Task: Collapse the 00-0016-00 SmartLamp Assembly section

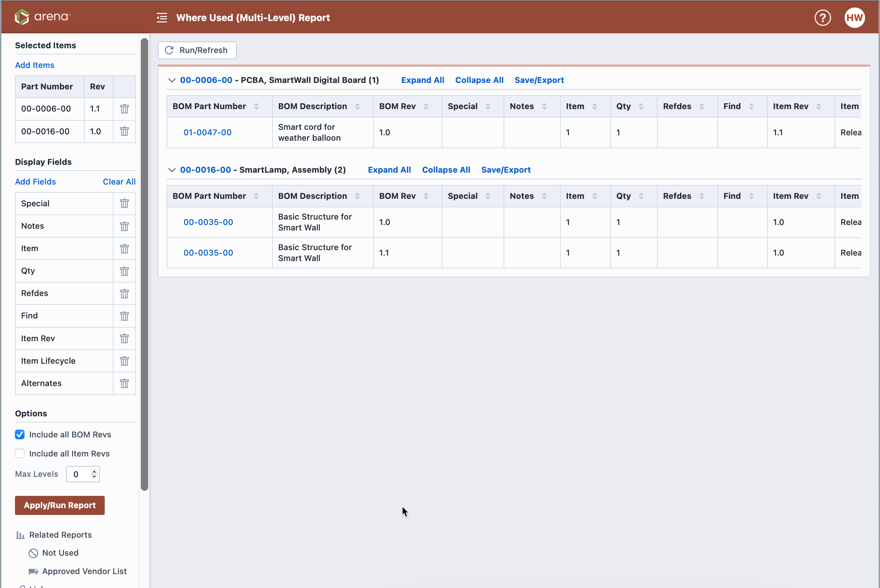Action: 172,170
